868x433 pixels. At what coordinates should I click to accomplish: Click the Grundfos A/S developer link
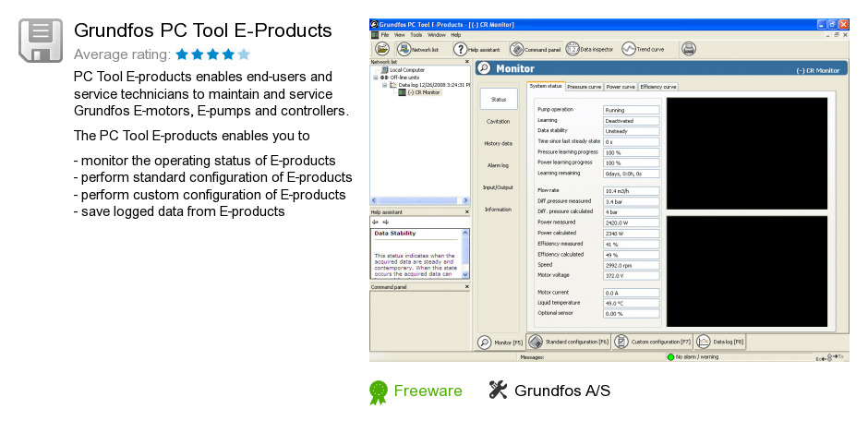562,391
